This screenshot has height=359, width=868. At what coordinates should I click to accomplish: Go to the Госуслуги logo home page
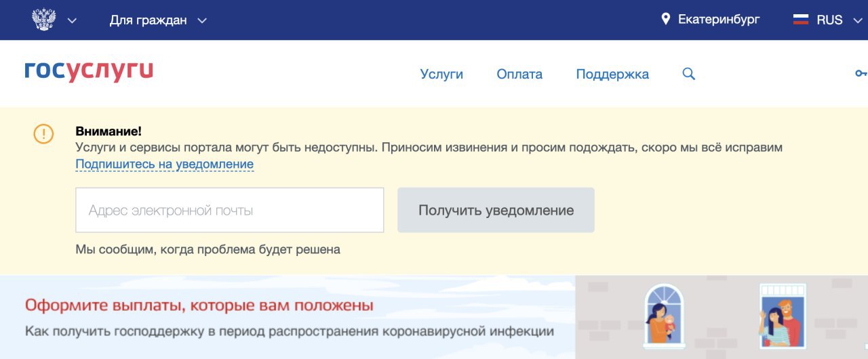[89, 72]
